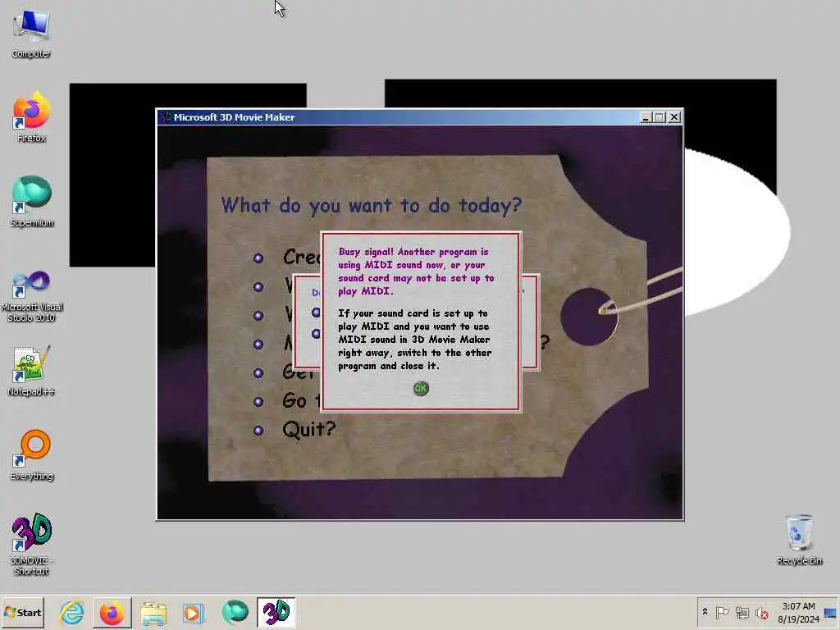840x630 pixels.
Task: Open the Firefox desktop shortcut
Action: click(31, 116)
